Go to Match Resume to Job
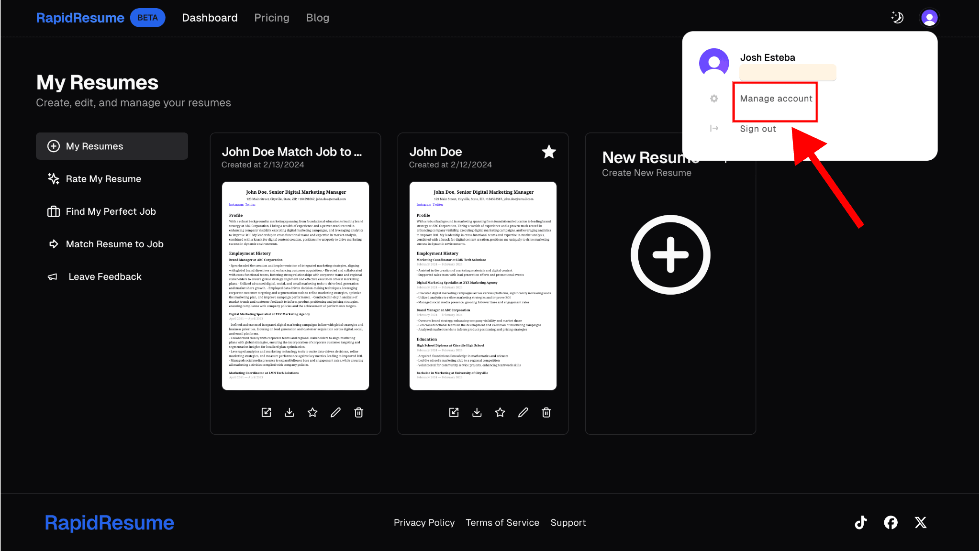This screenshot has width=980, height=551. pos(114,244)
